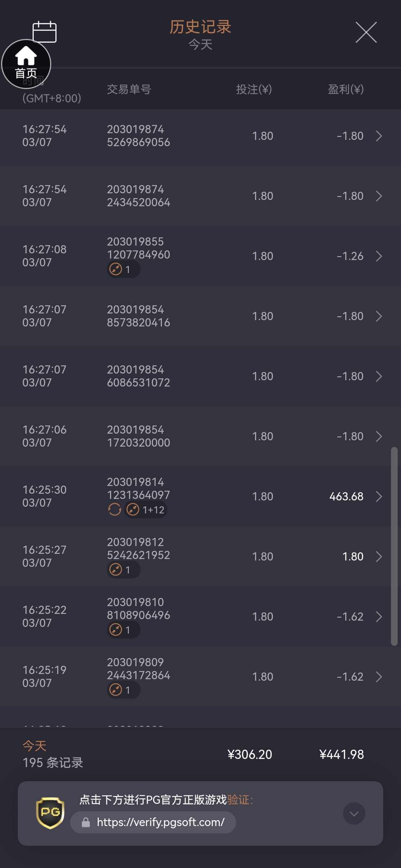This screenshot has height=868, width=401.
Task: Collapse the PG verification banner
Action: 354,813
